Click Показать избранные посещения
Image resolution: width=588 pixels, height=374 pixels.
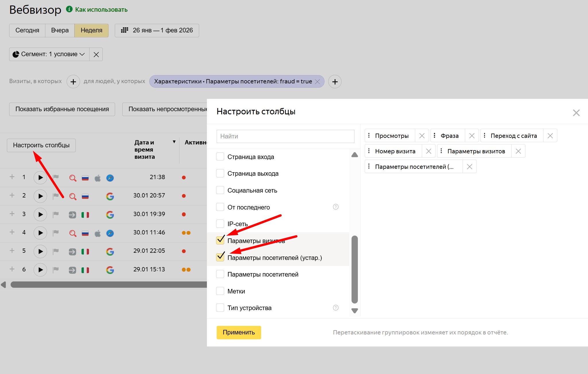62,109
